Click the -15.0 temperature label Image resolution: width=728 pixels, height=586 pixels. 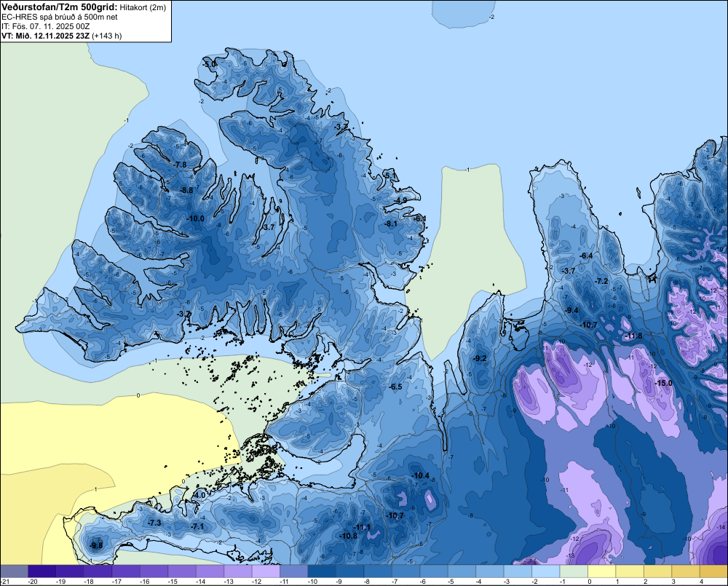tap(663, 383)
